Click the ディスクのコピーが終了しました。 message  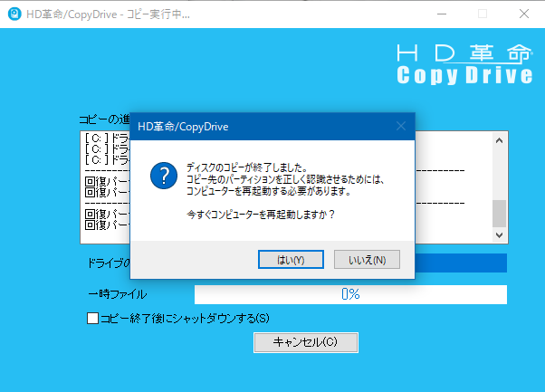(x=247, y=167)
